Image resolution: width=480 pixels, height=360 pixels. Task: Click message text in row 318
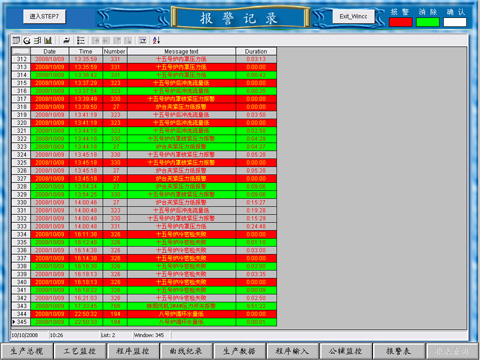point(181,107)
